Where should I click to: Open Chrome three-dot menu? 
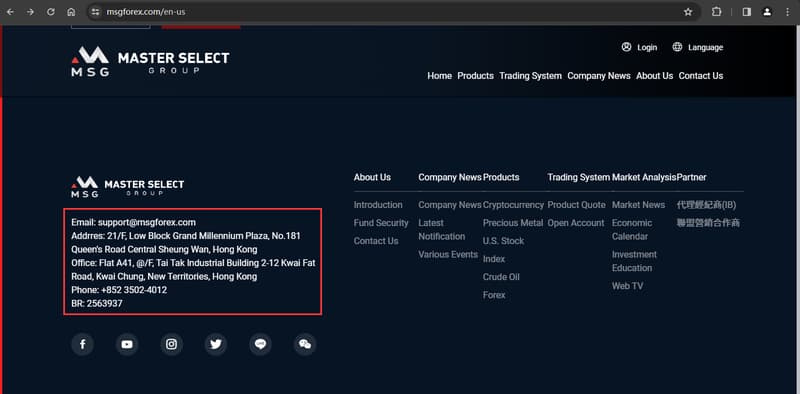tap(787, 12)
